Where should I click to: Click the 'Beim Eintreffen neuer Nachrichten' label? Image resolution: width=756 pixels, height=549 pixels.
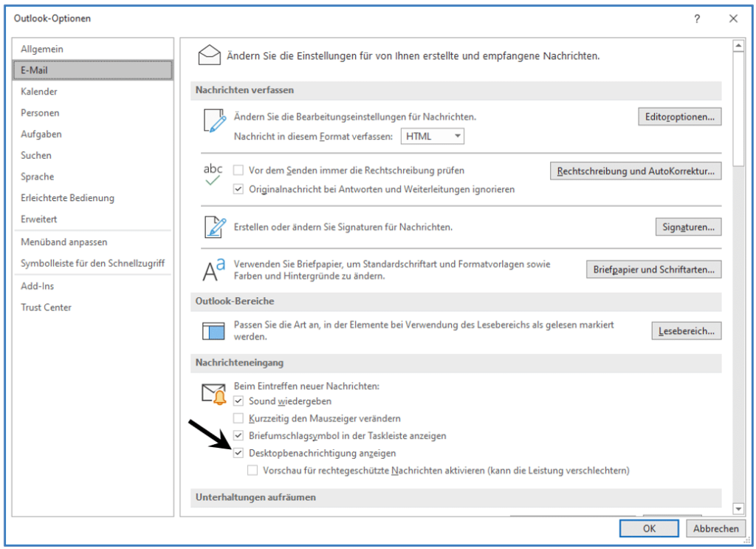pos(306,386)
